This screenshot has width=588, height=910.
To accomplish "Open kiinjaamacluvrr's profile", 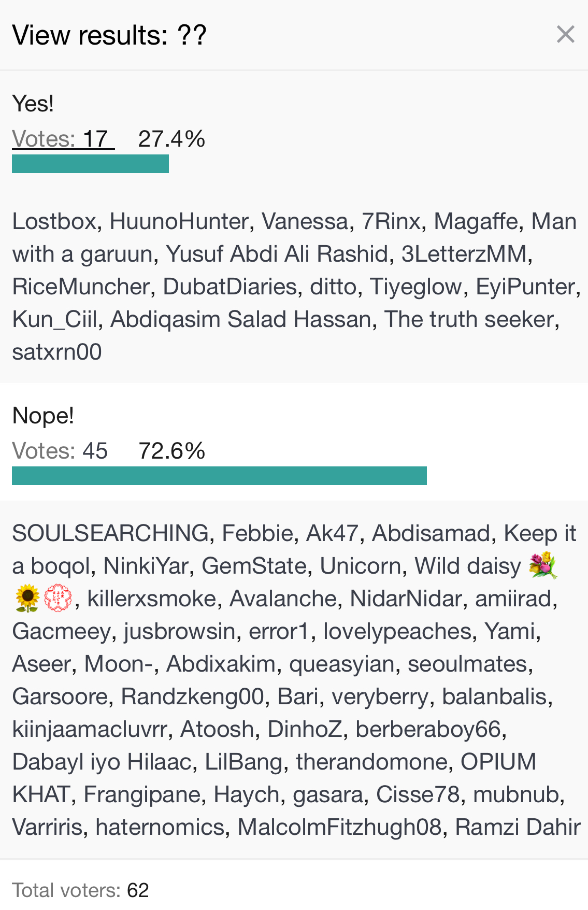I will click(90, 729).
